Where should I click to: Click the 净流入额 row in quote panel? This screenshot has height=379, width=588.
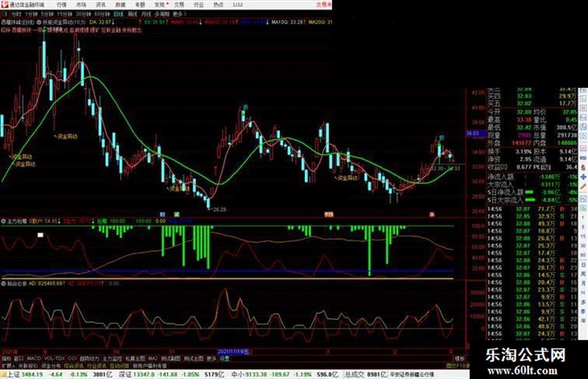[x=533, y=177]
